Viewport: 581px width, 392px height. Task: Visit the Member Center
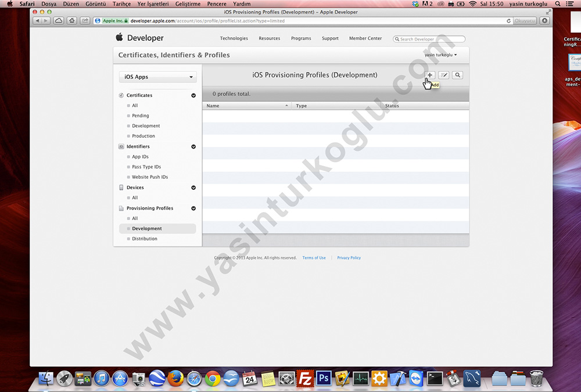click(365, 38)
